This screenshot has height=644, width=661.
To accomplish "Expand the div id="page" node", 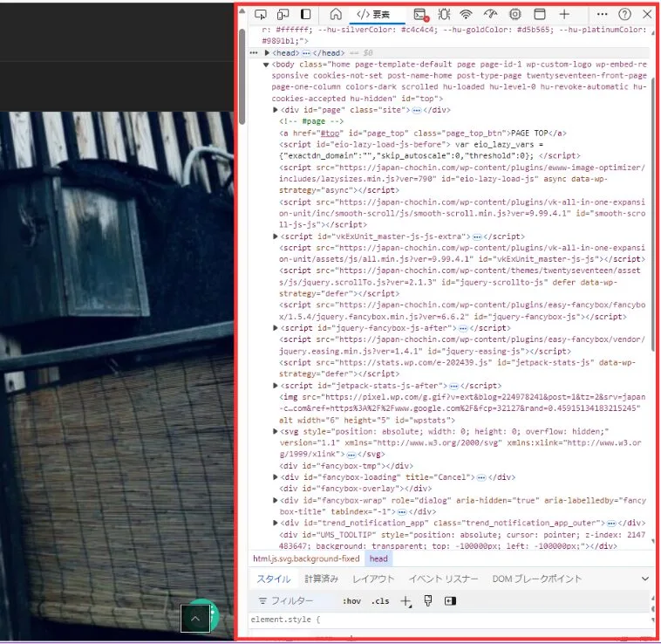I will [276, 110].
